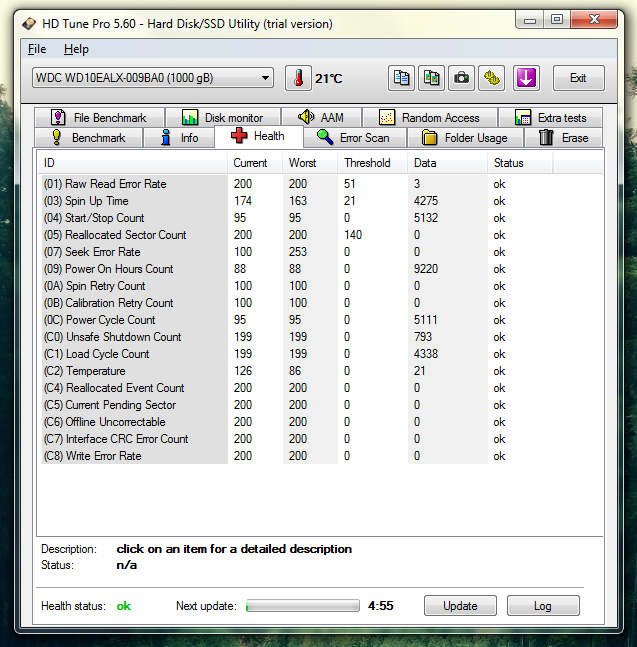Click the purple down-arrow minimize-to-tray icon
The height and width of the screenshot is (647, 637).
[x=526, y=78]
